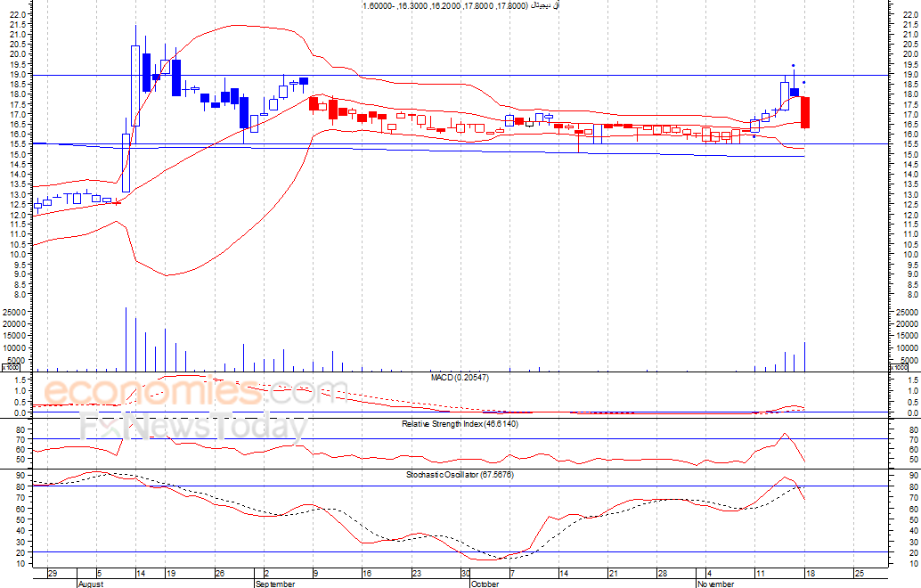921x588 pixels.
Task: Select the date-axis tick labeled 18
Action: coord(810,574)
